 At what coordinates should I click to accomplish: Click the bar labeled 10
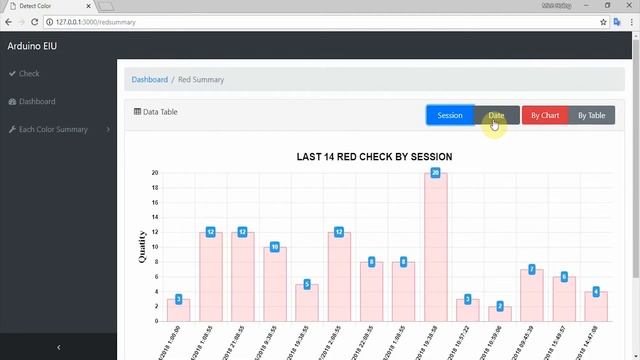pos(275,284)
